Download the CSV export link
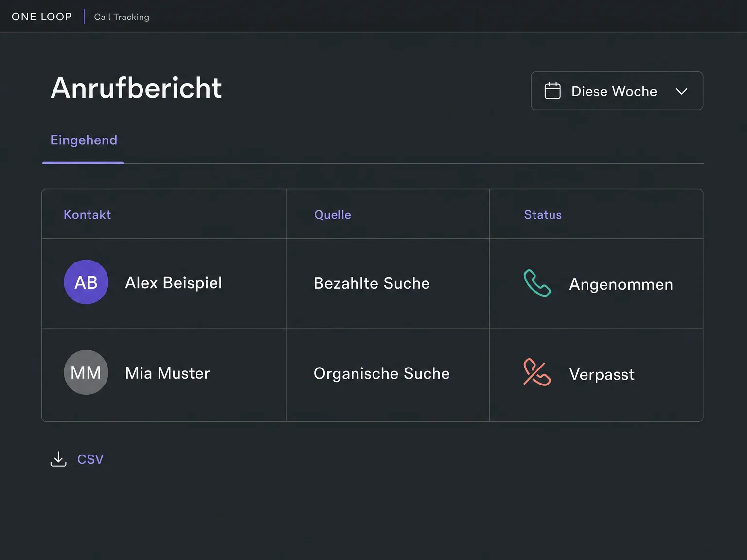Image resolution: width=747 pixels, height=560 pixels. tap(90, 459)
